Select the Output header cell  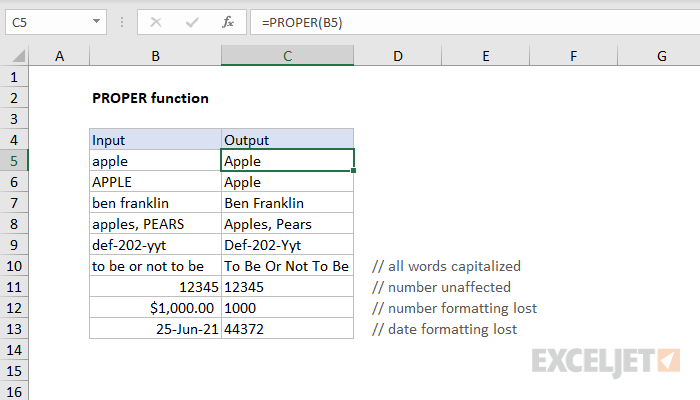coord(287,140)
